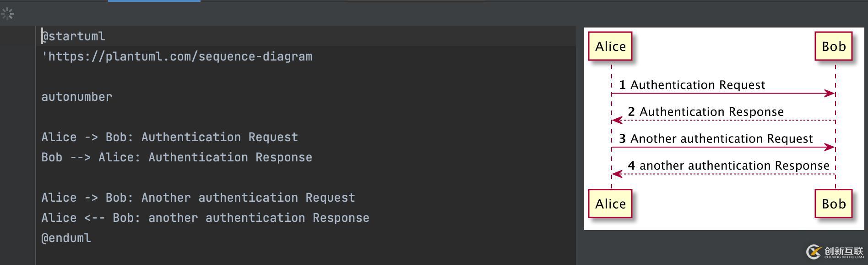Click the loading spinner icon
The height and width of the screenshot is (265, 868).
(7, 14)
